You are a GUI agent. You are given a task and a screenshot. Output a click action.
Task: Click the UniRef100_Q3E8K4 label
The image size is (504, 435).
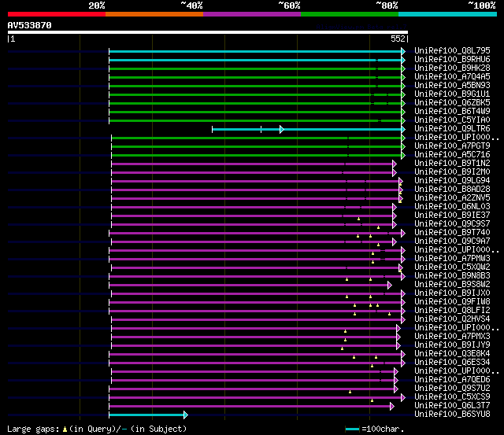(x=452, y=354)
